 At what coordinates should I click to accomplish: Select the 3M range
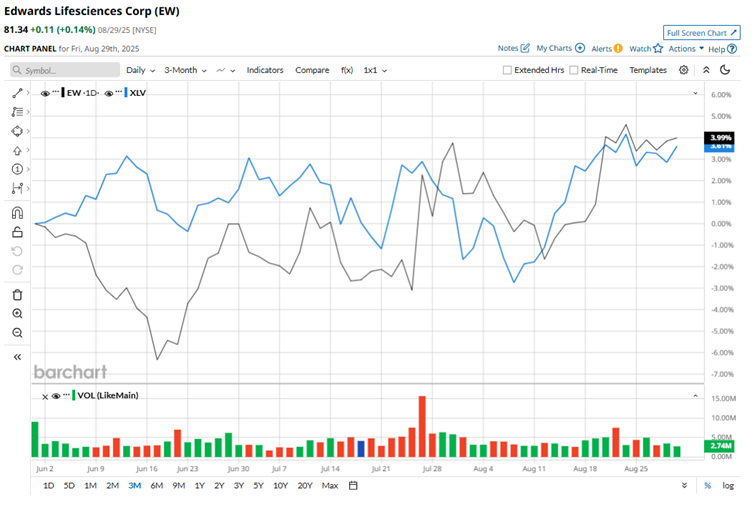tap(134, 486)
